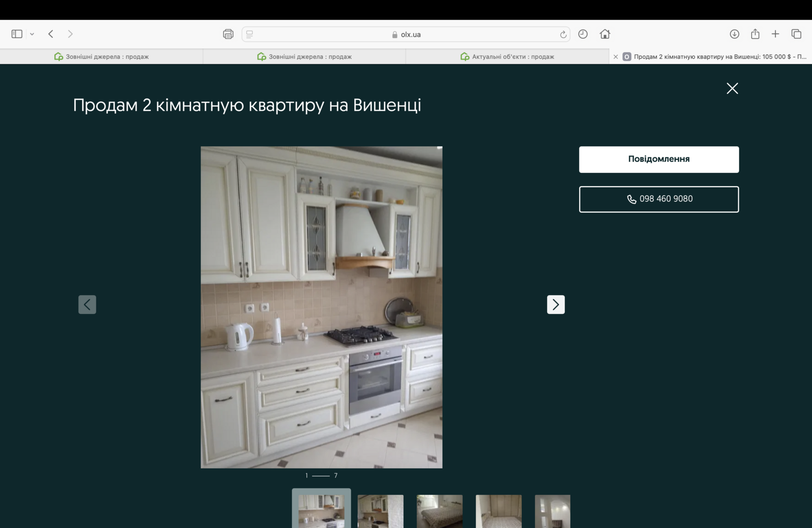Click the phone number 098 460 9080 button
The image size is (812, 528).
(x=659, y=199)
